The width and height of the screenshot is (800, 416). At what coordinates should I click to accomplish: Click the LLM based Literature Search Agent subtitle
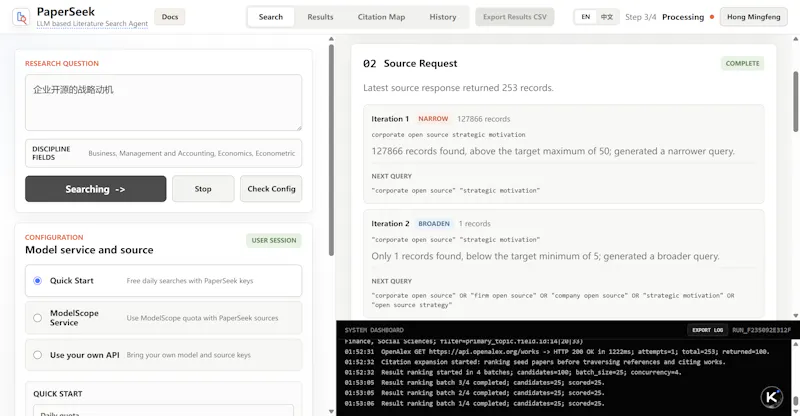pos(92,23)
